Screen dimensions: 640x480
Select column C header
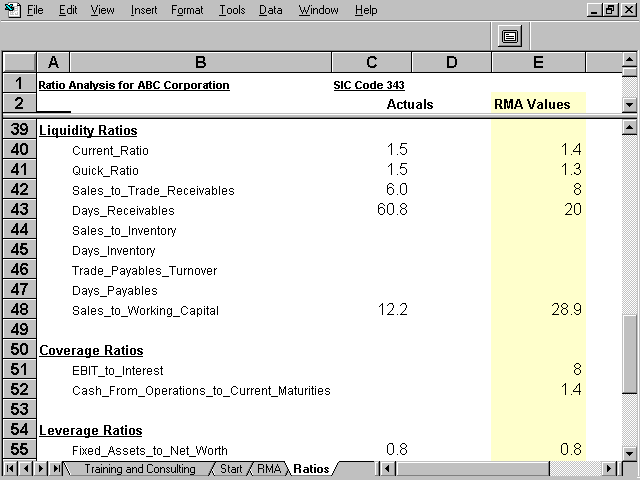coord(371,62)
